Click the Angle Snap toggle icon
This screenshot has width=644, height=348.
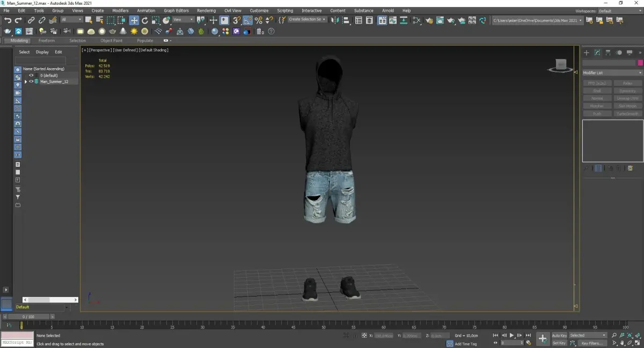(247, 20)
